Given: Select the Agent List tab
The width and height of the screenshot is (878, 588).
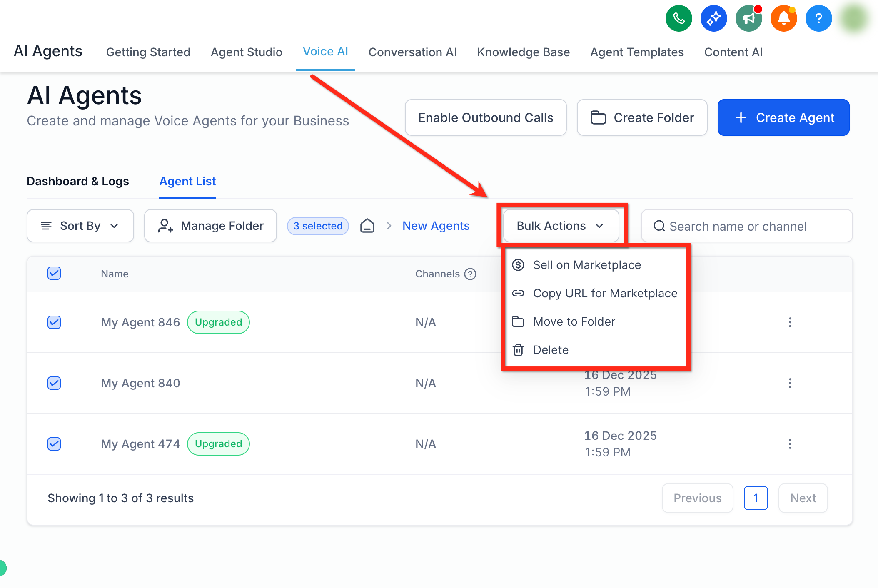Looking at the screenshot, I should 187,181.
